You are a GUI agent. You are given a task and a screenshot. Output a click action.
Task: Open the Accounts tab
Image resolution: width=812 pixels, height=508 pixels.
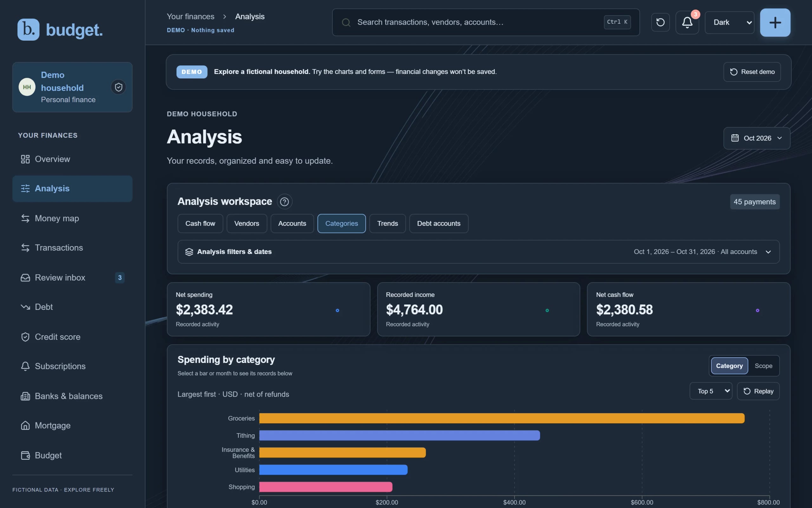click(x=292, y=224)
